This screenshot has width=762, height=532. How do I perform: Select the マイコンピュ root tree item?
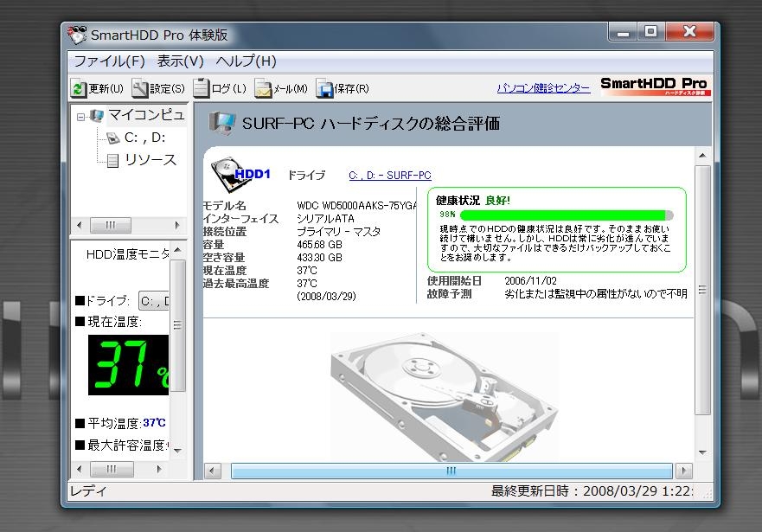point(146,115)
